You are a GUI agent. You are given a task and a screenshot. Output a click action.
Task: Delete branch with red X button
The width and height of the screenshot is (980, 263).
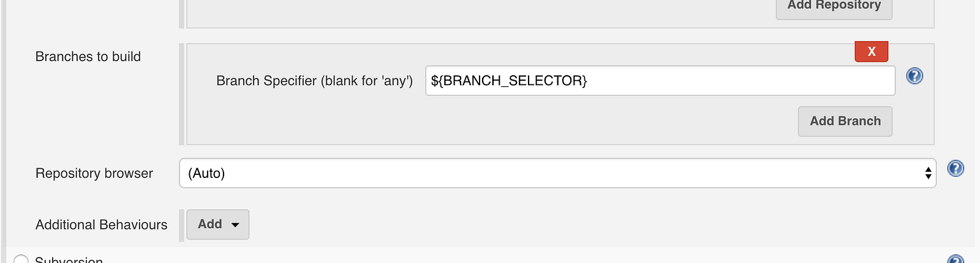[x=871, y=51]
